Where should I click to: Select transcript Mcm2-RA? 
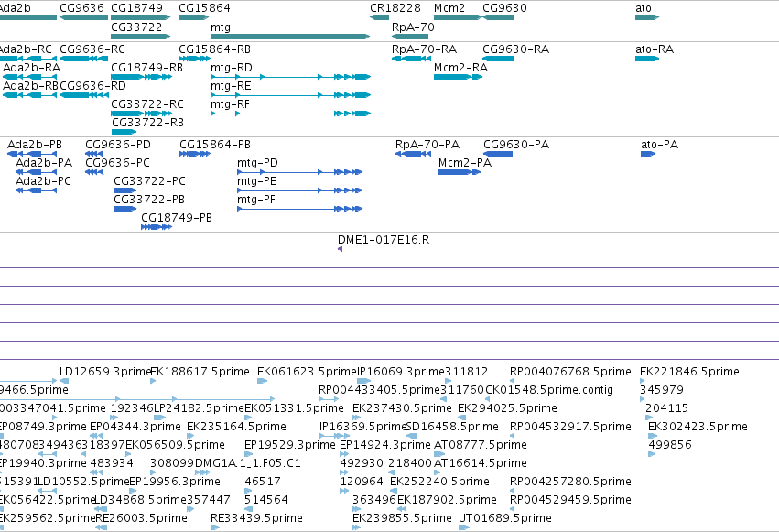pos(458,77)
